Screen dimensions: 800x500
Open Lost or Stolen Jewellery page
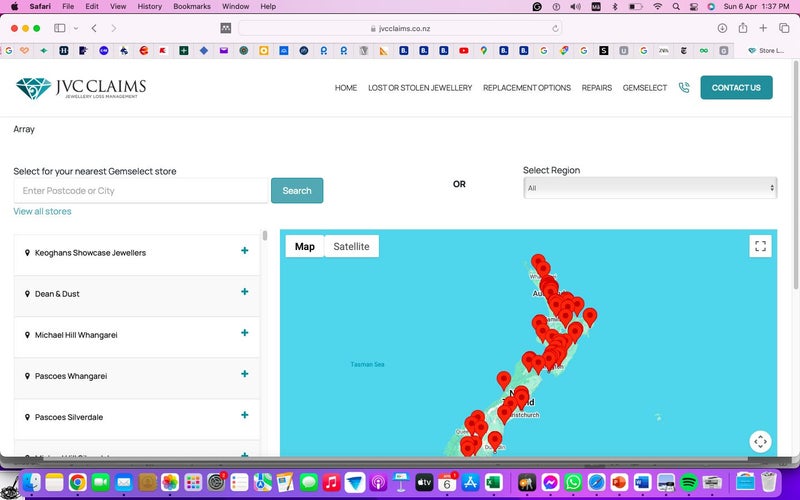click(420, 88)
